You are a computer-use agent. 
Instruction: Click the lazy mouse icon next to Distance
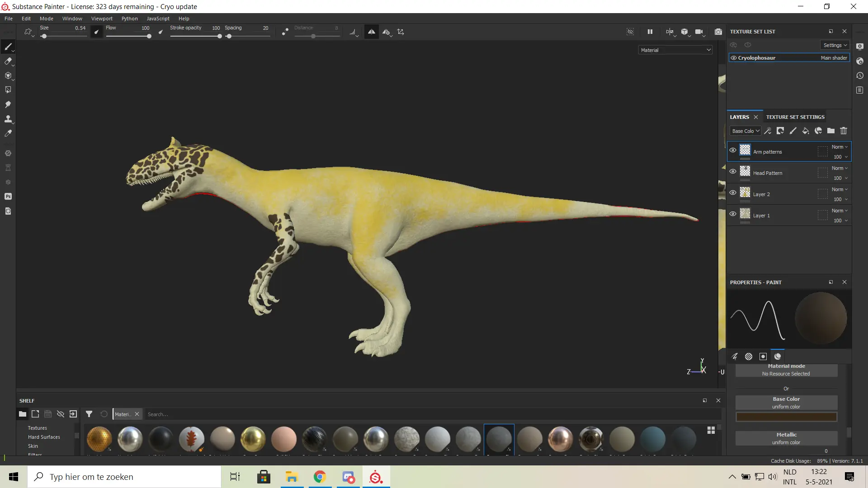point(285,32)
